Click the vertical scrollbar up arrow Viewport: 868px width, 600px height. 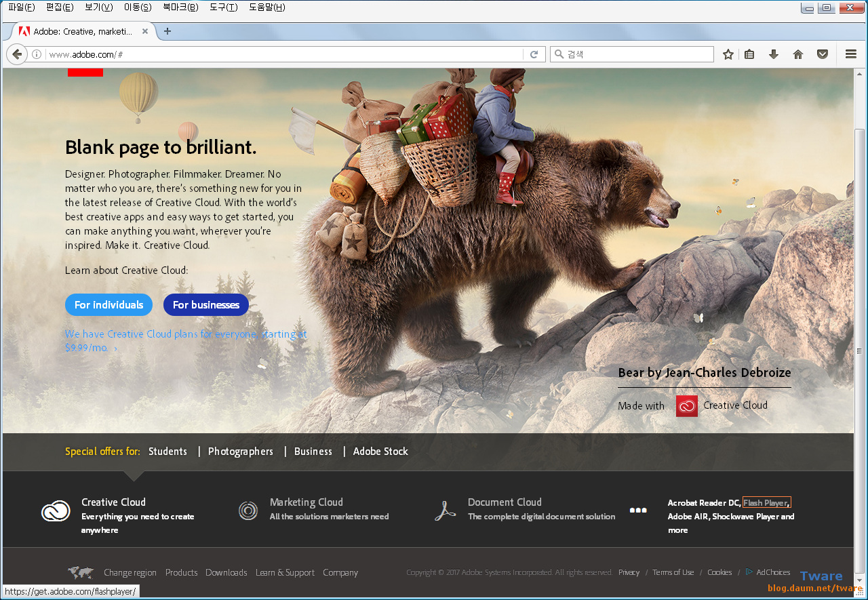(860, 73)
